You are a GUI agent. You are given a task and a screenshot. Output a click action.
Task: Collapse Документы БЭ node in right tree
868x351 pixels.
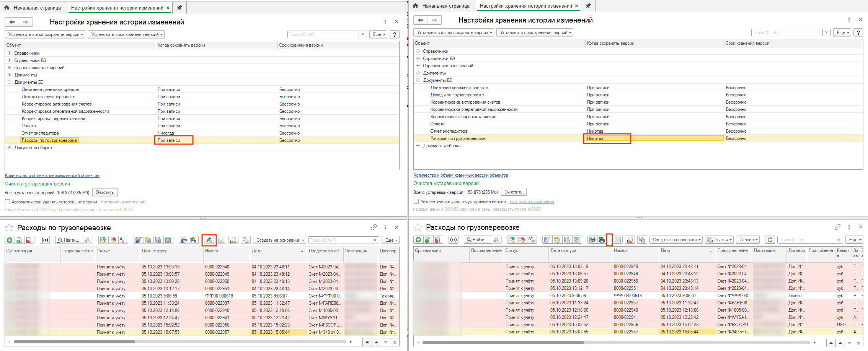click(x=418, y=80)
